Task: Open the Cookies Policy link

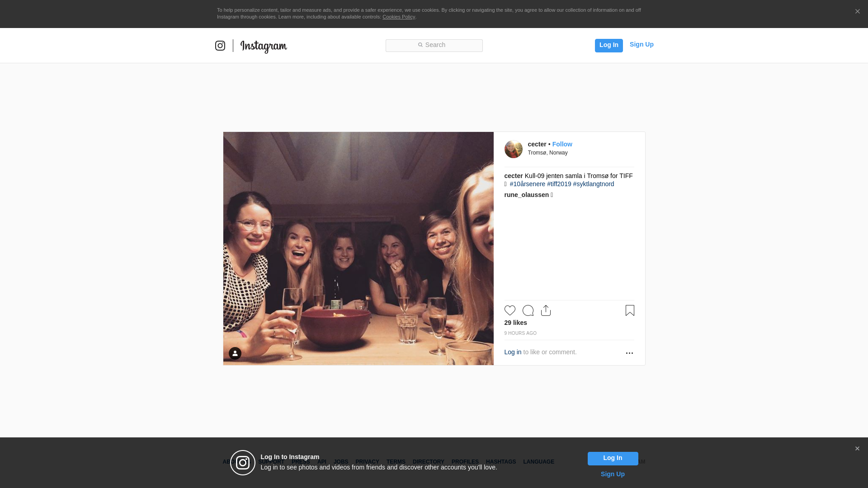Action: (398, 17)
